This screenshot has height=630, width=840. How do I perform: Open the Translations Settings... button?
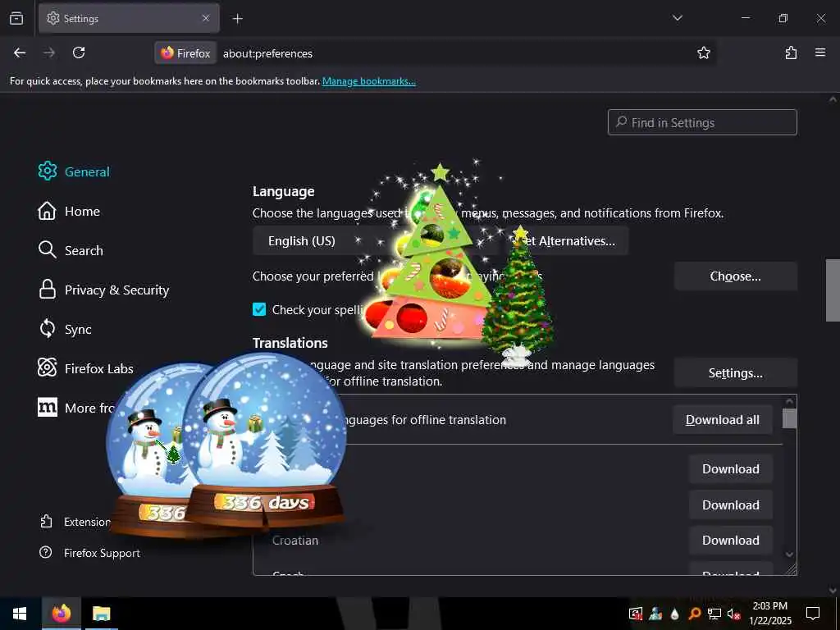[x=736, y=373]
